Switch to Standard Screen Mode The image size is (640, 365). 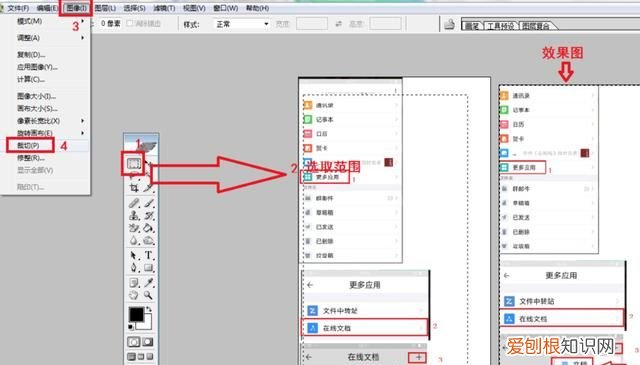pyautogui.click(x=131, y=357)
